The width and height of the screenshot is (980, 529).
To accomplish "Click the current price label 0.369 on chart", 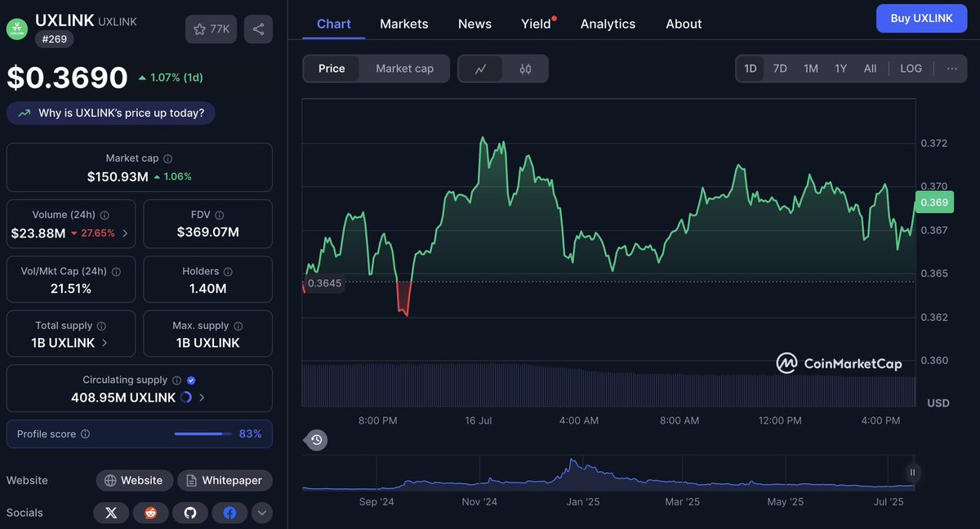I will 933,202.
